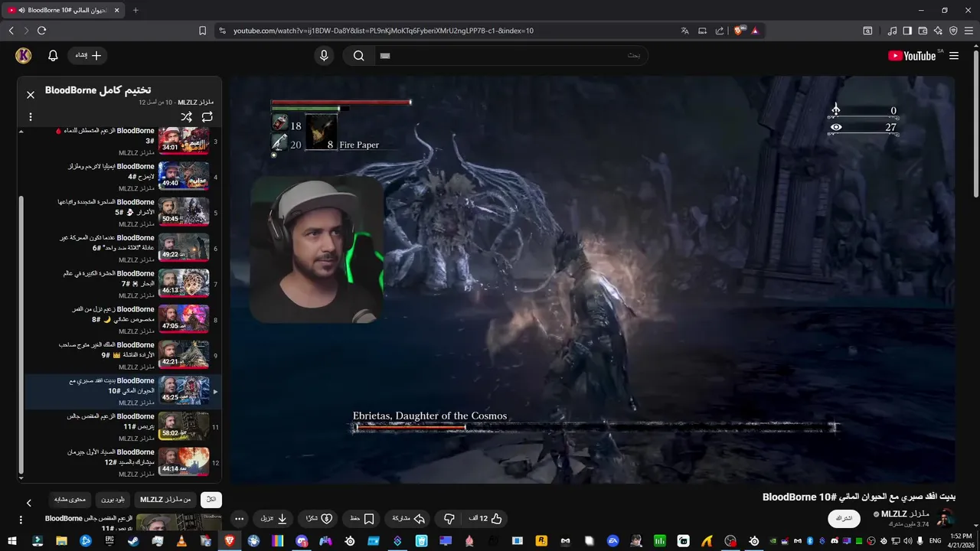The width and height of the screenshot is (980, 551).
Task: Open the browser main hamburger menu
Action: point(969,31)
